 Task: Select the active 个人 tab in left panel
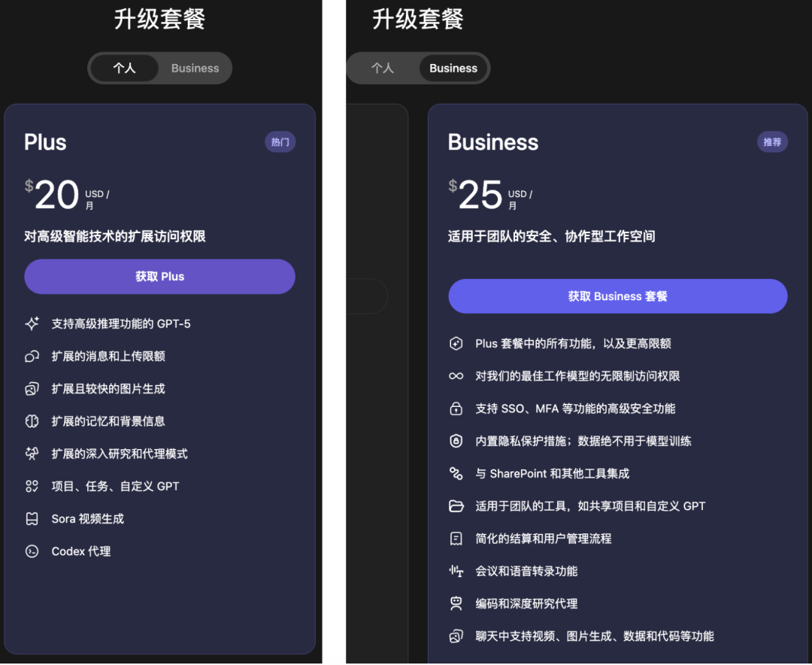[124, 68]
